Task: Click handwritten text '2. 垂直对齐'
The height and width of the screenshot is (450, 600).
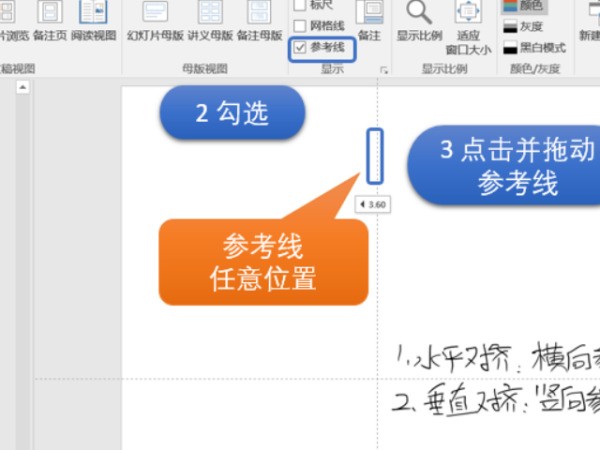Action: tap(458, 400)
